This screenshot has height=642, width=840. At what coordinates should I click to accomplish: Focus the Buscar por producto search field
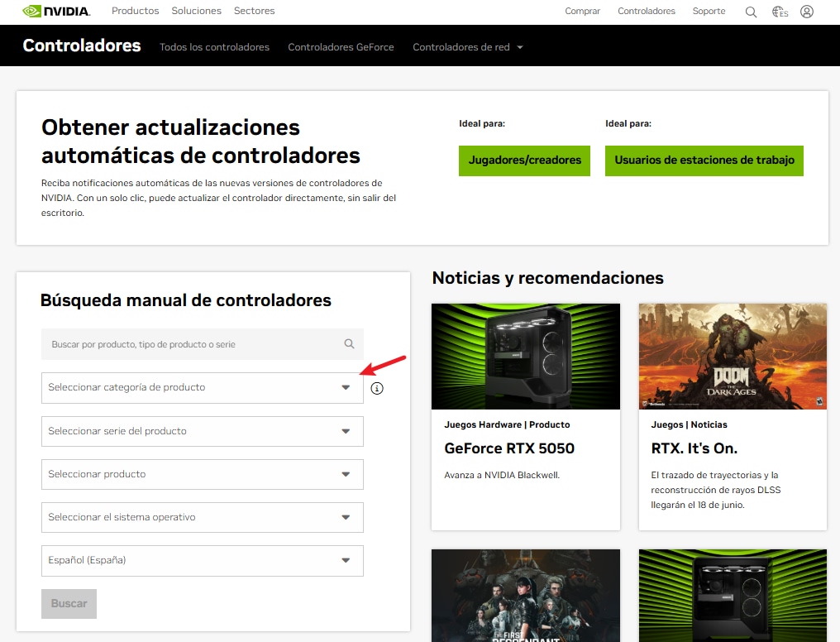203,344
